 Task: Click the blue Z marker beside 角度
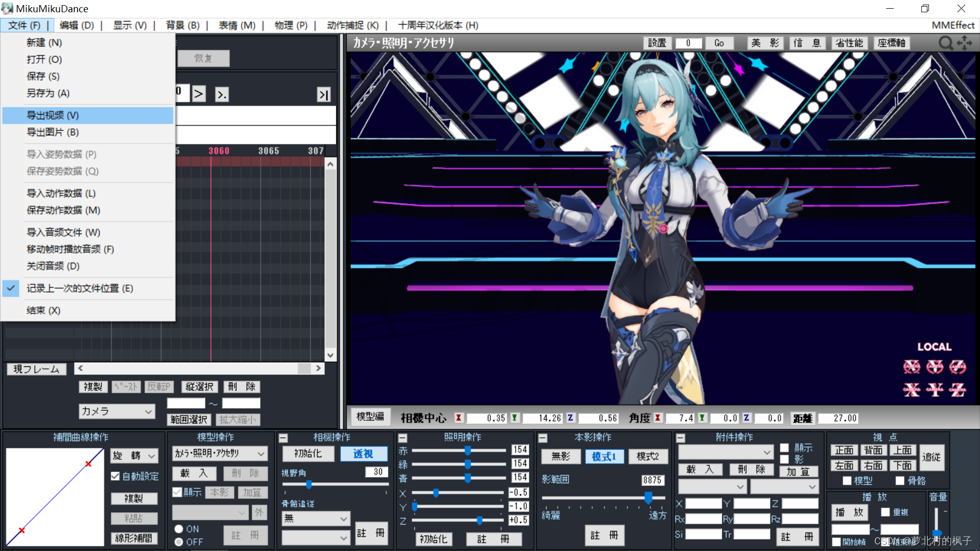point(746,418)
